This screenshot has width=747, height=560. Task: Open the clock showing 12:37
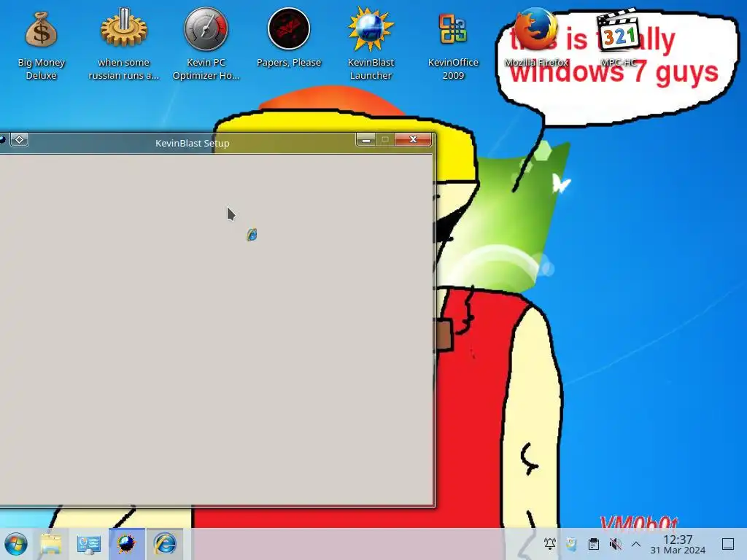(x=678, y=544)
